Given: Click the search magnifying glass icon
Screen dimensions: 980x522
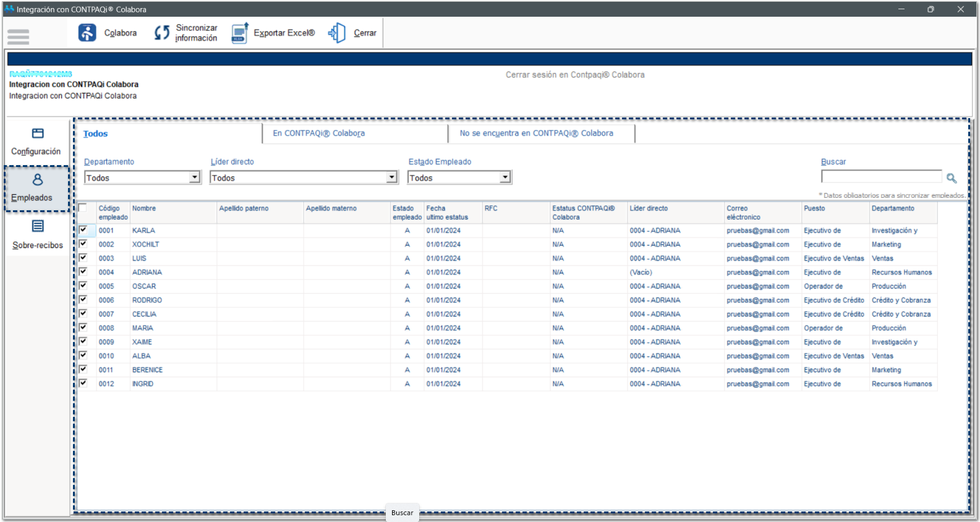Looking at the screenshot, I should (x=952, y=178).
